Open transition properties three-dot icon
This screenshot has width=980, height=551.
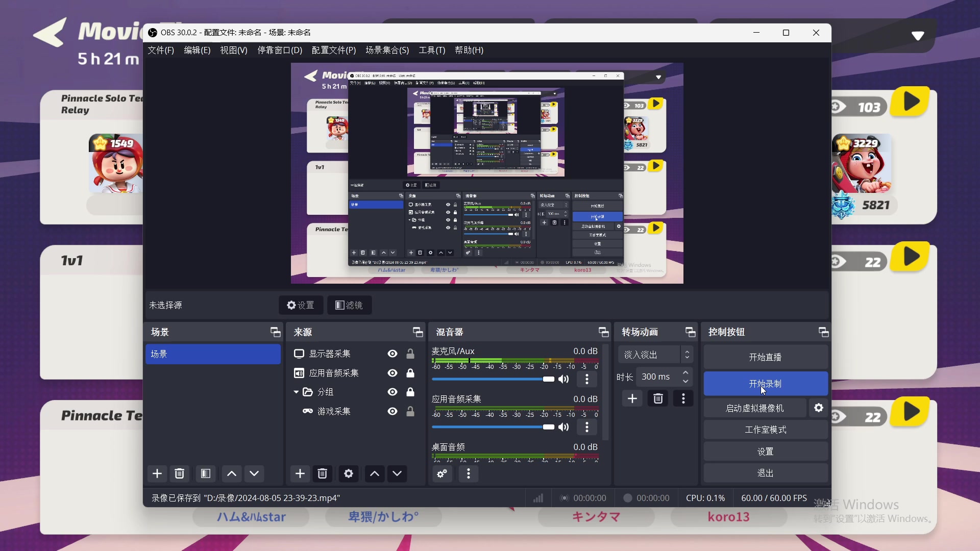tap(683, 398)
